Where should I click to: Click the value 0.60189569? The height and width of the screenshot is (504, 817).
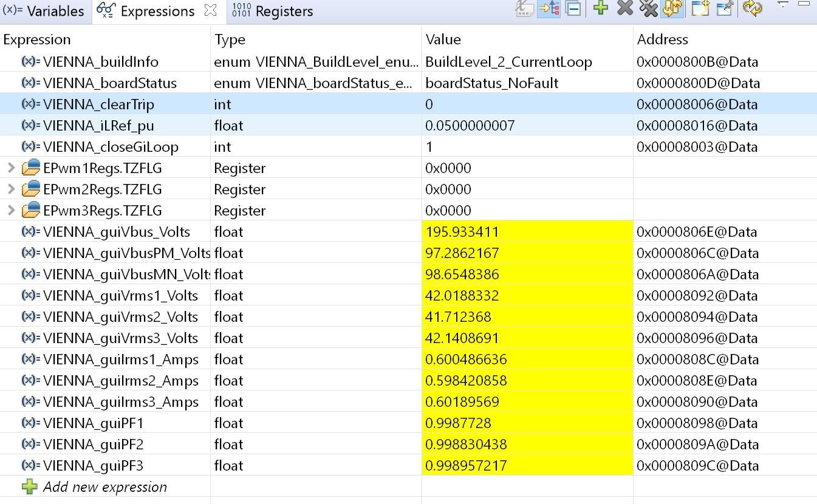tap(462, 402)
